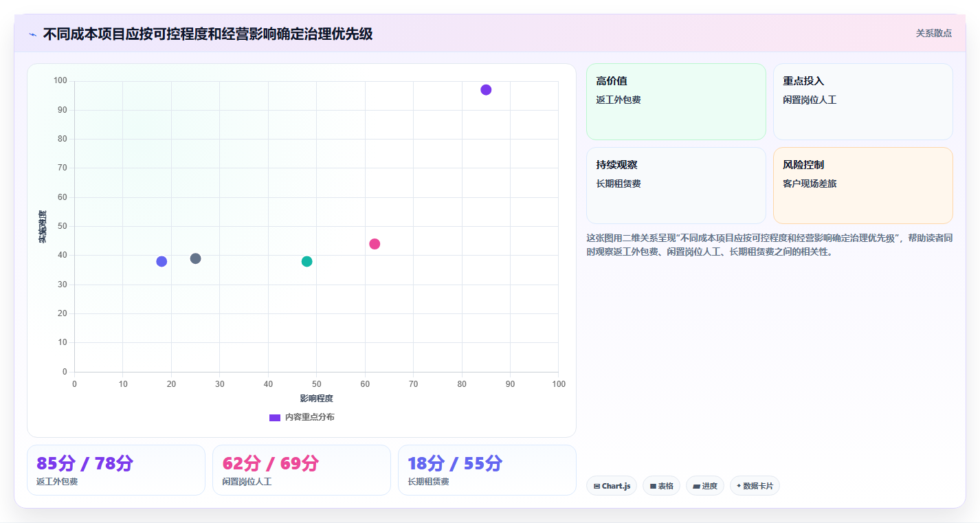
Task: Click the 表格 tag
Action: click(x=661, y=486)
